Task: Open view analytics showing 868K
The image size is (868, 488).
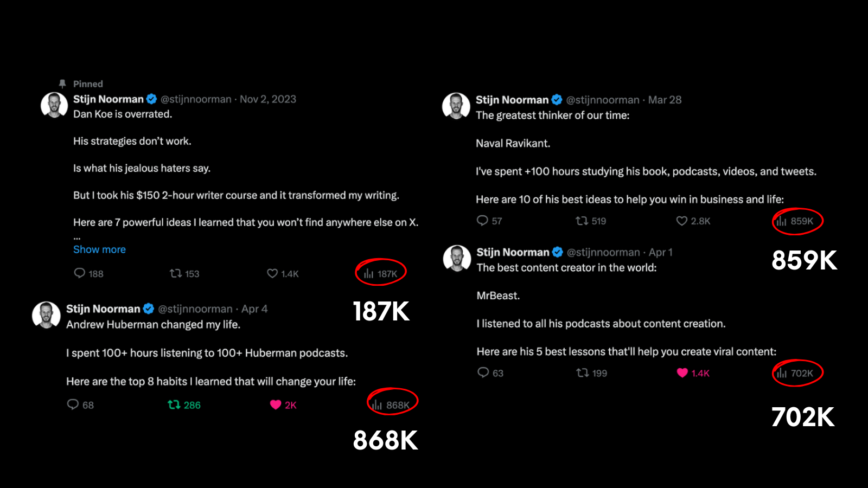Action: click(392, 405)
